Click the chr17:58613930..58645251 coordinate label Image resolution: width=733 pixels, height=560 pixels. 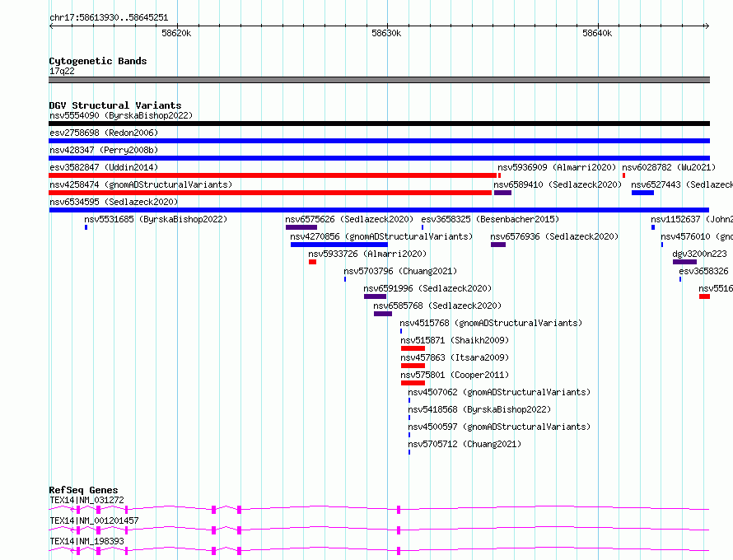click(109, 18)
